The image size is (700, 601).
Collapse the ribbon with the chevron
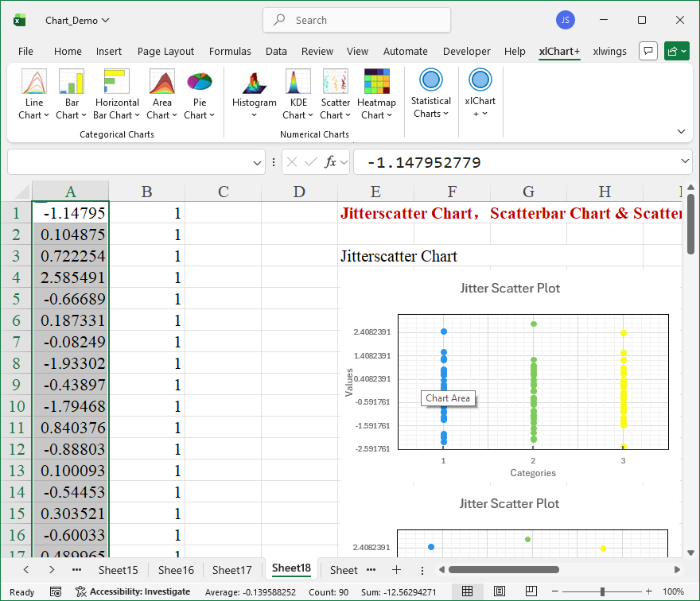pos(681,131)
